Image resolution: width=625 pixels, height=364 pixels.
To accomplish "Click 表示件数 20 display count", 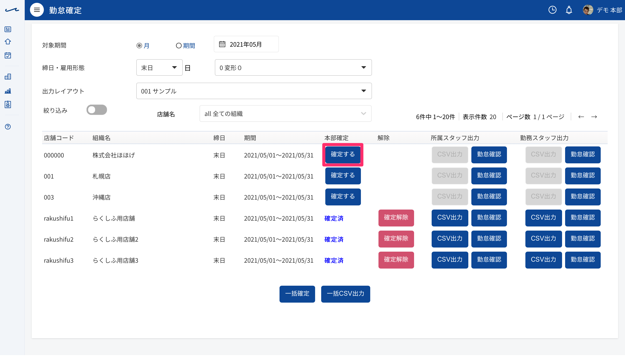I will [479, 117].
